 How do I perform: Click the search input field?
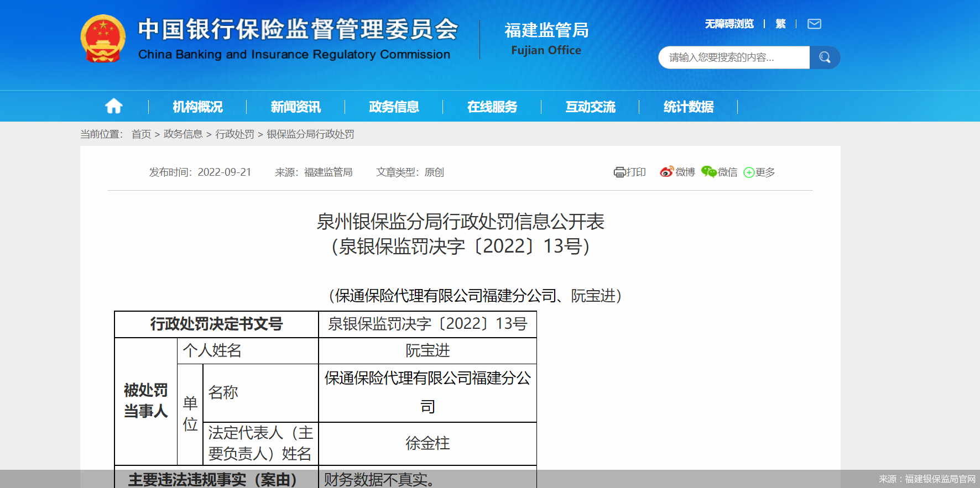click(x=734, y=57)
